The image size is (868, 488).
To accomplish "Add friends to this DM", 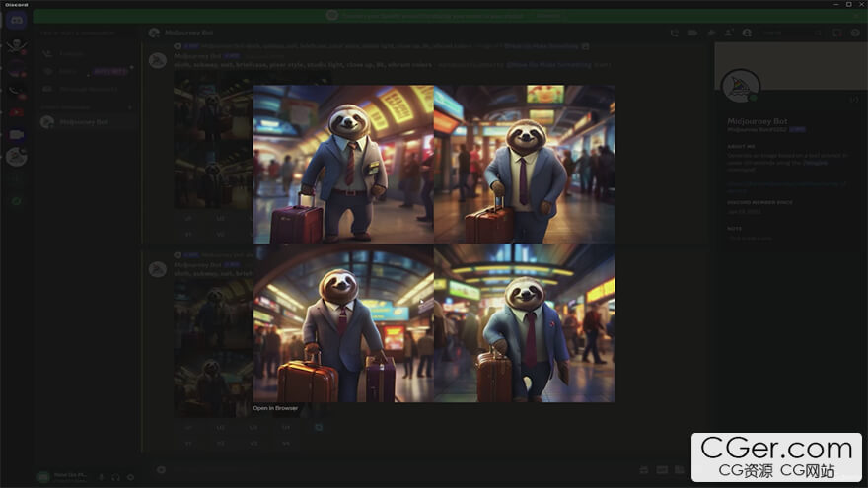I will click(x=729, y=33).
